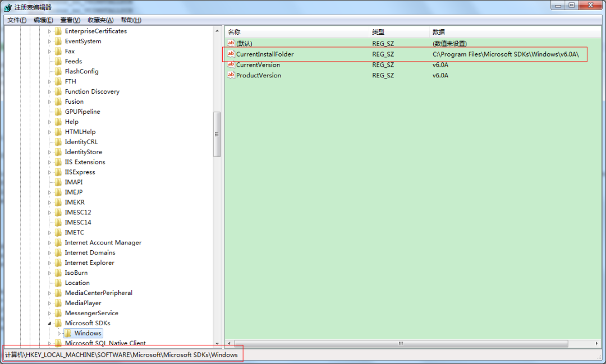The image size is (606, 364).
Task: Expand the Internet Explorer key
Action: (49, 262)
